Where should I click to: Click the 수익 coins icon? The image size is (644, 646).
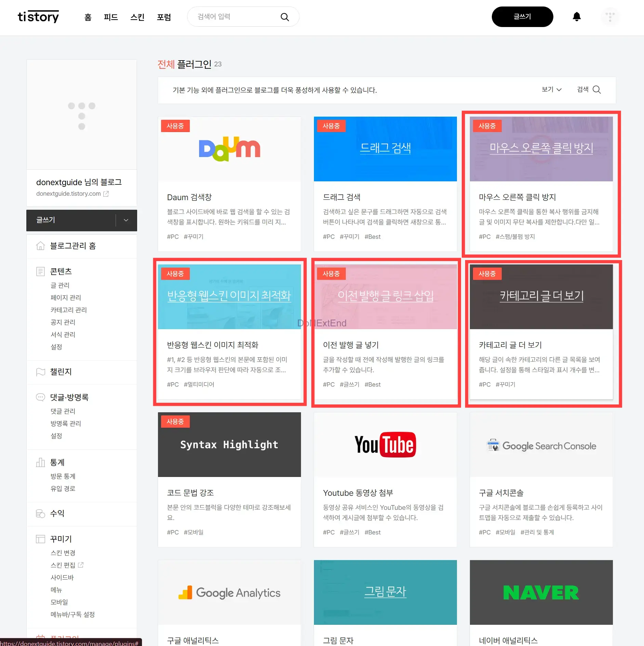pyautogui.click(x=40, y=513)
